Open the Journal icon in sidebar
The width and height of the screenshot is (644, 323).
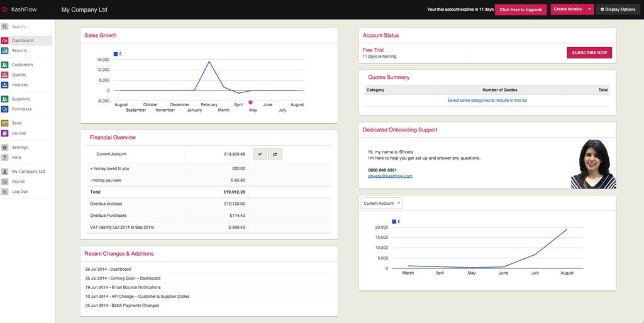(x=5, y=133)
